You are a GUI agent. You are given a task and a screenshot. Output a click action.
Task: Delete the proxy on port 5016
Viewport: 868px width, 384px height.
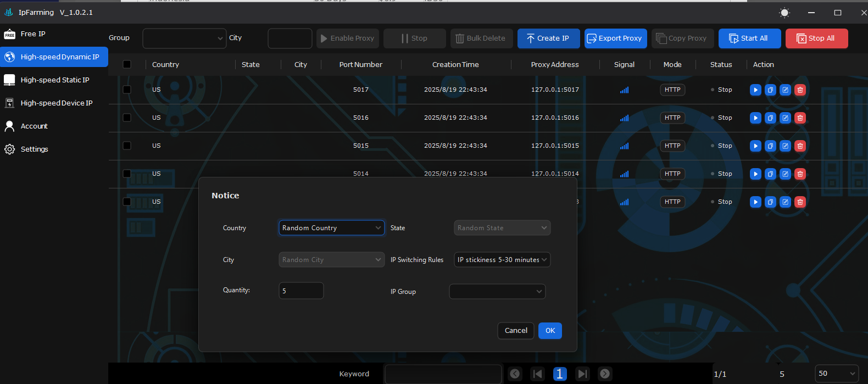coord(800,118)
